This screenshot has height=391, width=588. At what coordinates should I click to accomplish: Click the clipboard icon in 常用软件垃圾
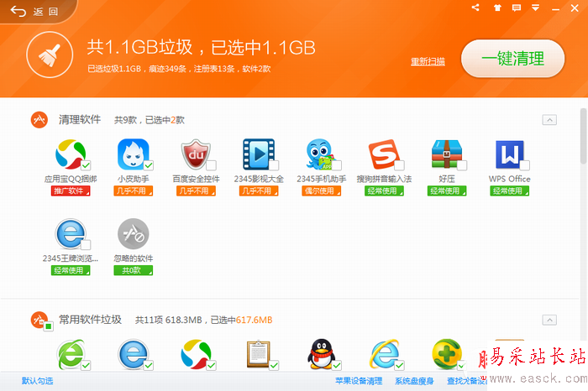tap(259, 354)
